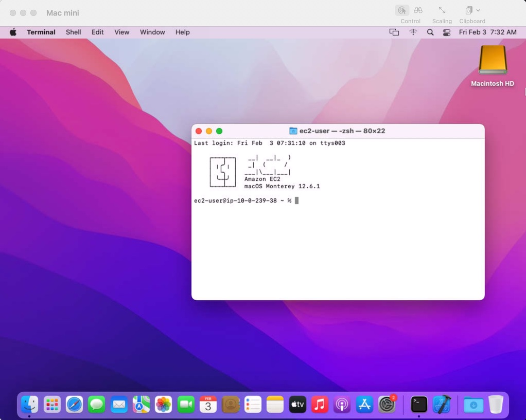Toggle Scaling in the Mac mini toolbar
Image resolution: width=526 pixels, height=420 pixels.
(x=442, y=10)
